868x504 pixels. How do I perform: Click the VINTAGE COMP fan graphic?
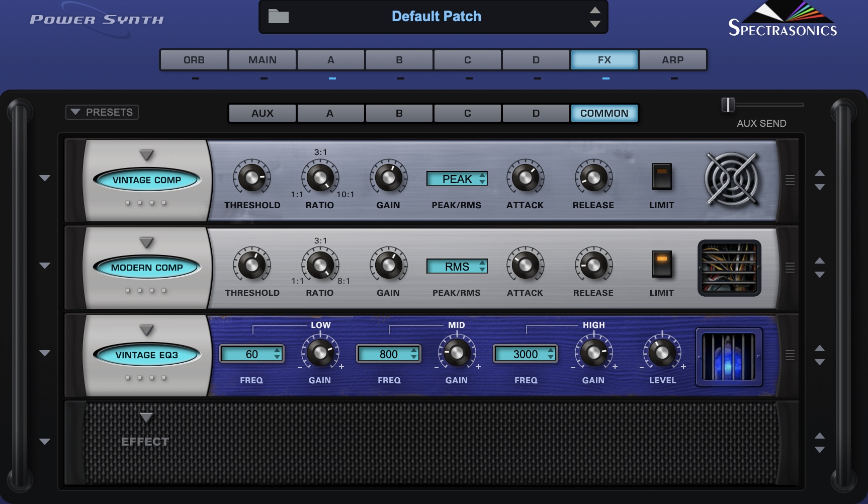click(x=732, y=179)
